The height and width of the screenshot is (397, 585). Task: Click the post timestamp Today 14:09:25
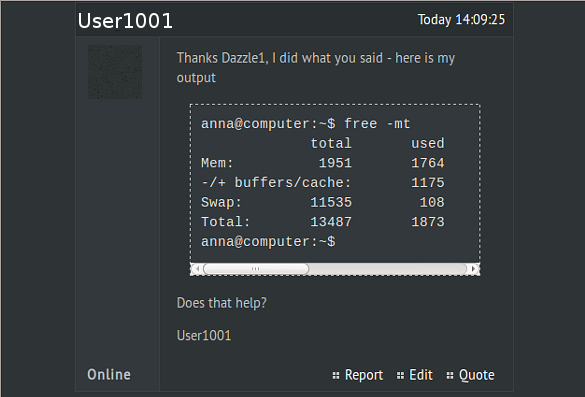(x=461, y=19)
